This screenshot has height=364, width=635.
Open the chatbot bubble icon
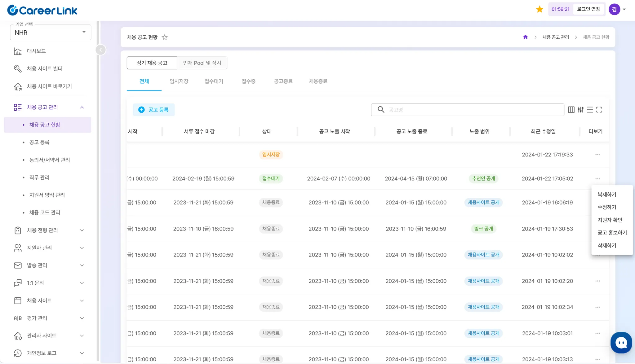[621, 343]
